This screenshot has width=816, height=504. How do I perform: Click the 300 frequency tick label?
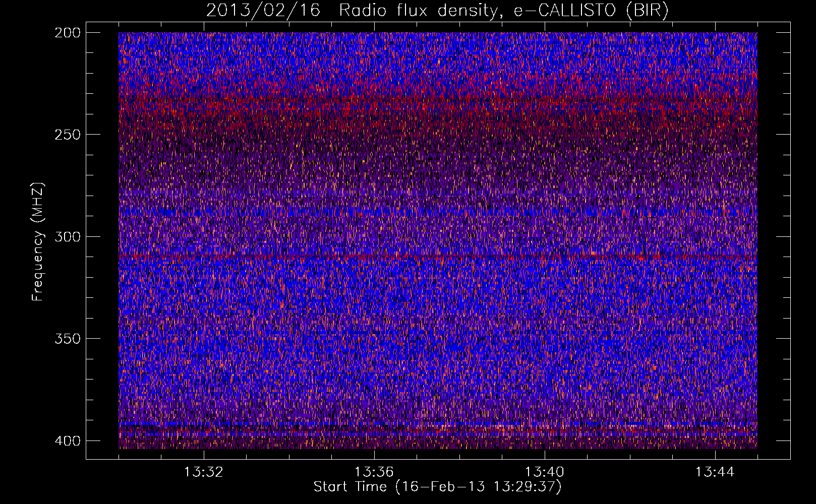click(68, 237)
